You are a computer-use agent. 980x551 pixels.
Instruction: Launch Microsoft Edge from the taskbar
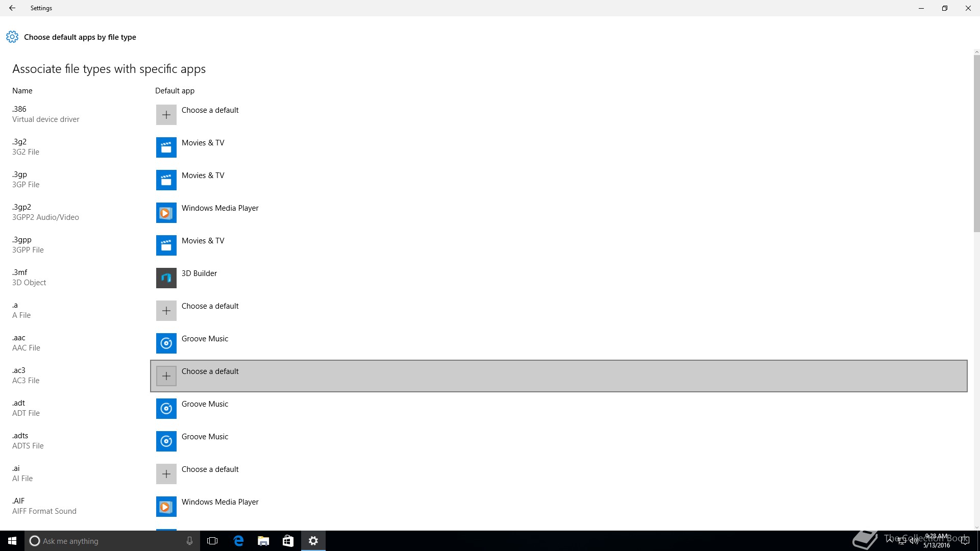coord(238,541)
